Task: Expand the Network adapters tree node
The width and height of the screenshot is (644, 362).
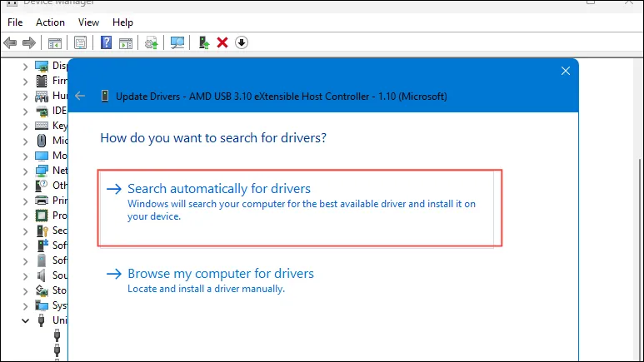Action: (26, 171)
